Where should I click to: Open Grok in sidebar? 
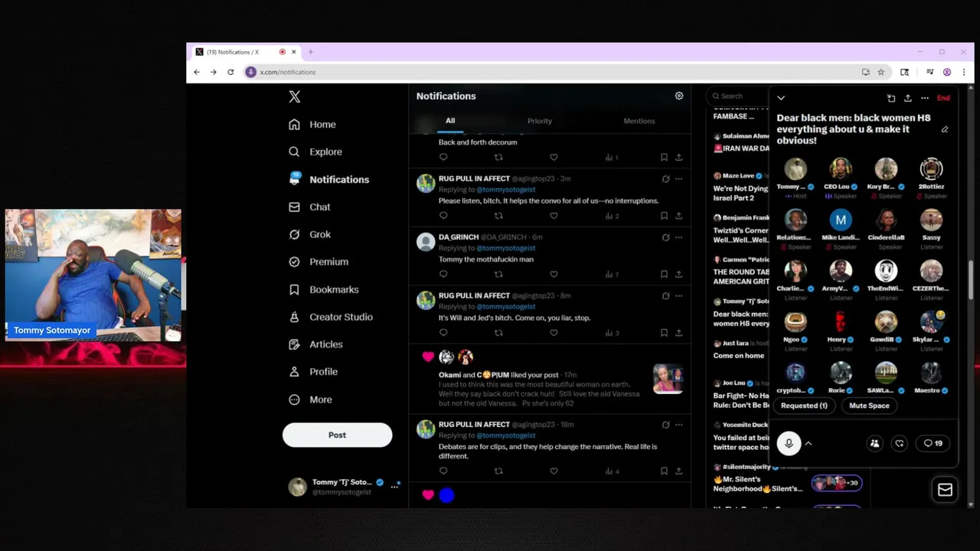tap(309, 234)
